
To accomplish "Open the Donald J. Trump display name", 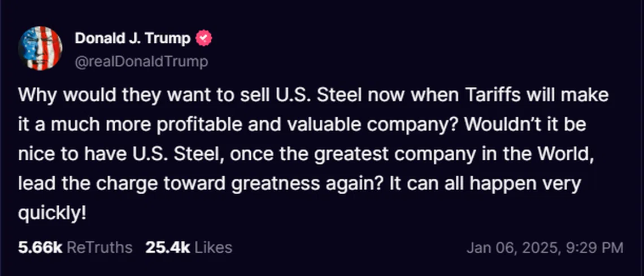I will (x=133, y=38).
